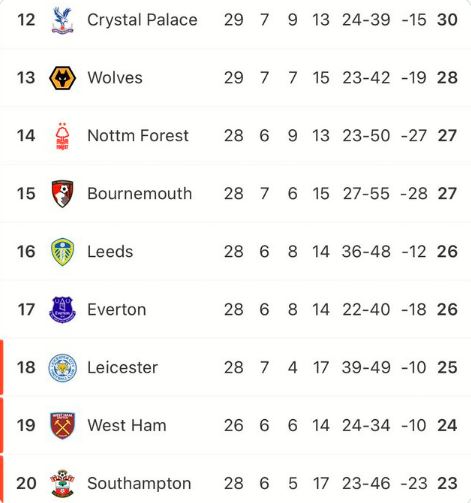Open the Bournemouth team page link
471x503 pixels.
point(140,194)
